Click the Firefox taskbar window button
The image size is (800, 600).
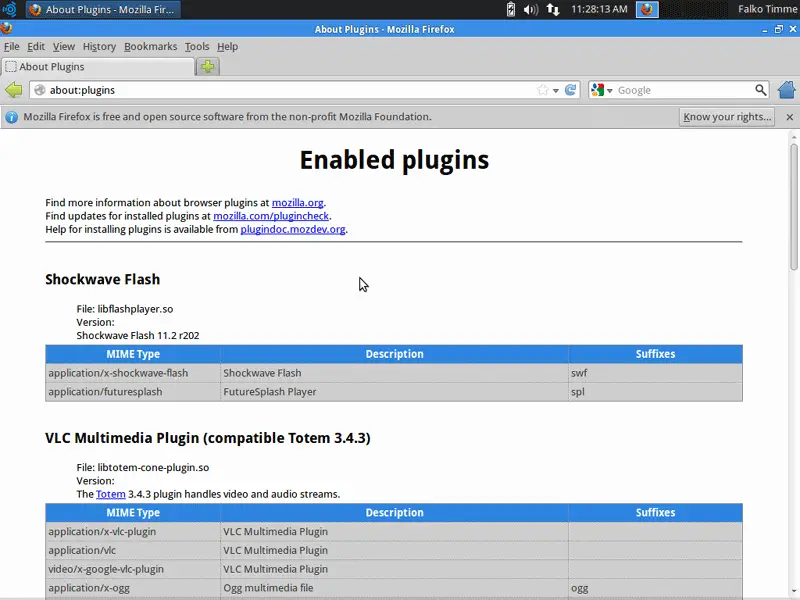pyautogui.click(x=103, y=9)
